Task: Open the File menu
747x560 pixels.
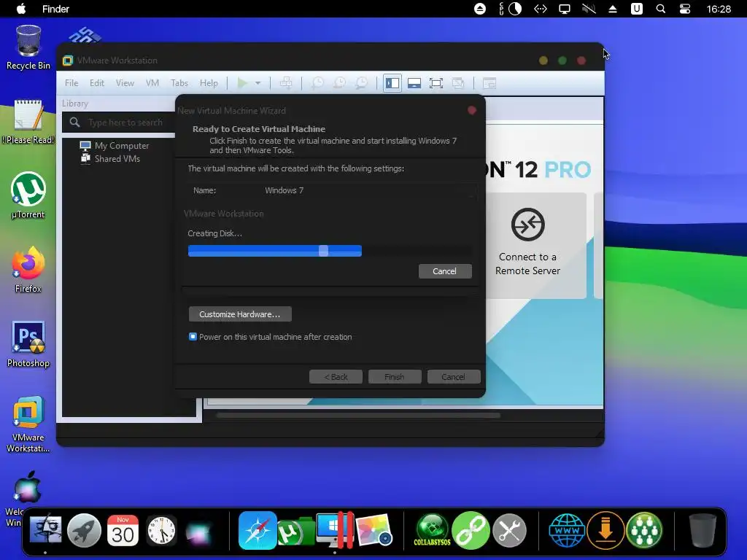Action: click(71, 83)
